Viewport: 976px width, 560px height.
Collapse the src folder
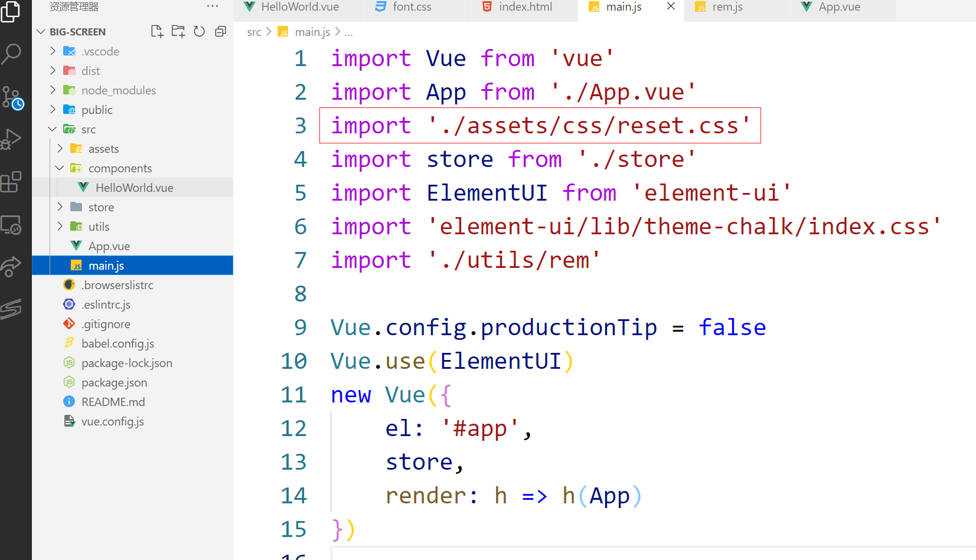pyautogui.click(x=53, y=129)
